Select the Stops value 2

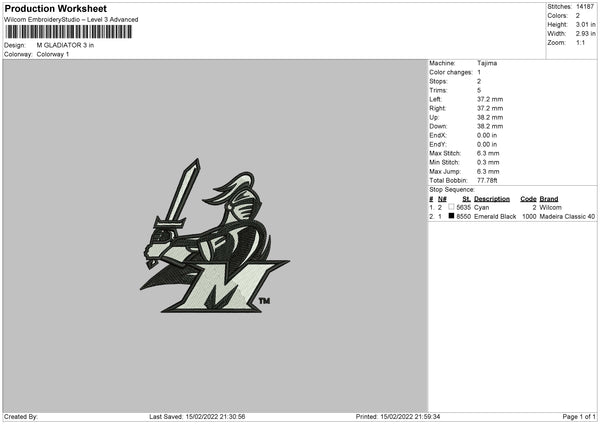click(x=479, y=82)
